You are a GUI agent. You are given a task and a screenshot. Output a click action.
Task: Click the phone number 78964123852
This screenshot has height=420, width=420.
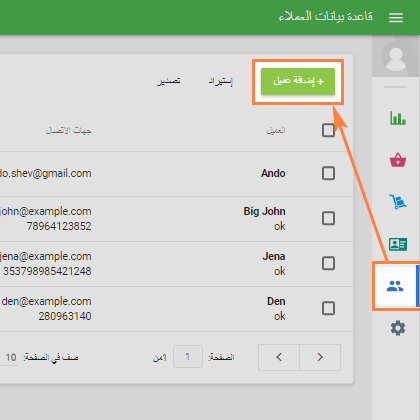59,226
